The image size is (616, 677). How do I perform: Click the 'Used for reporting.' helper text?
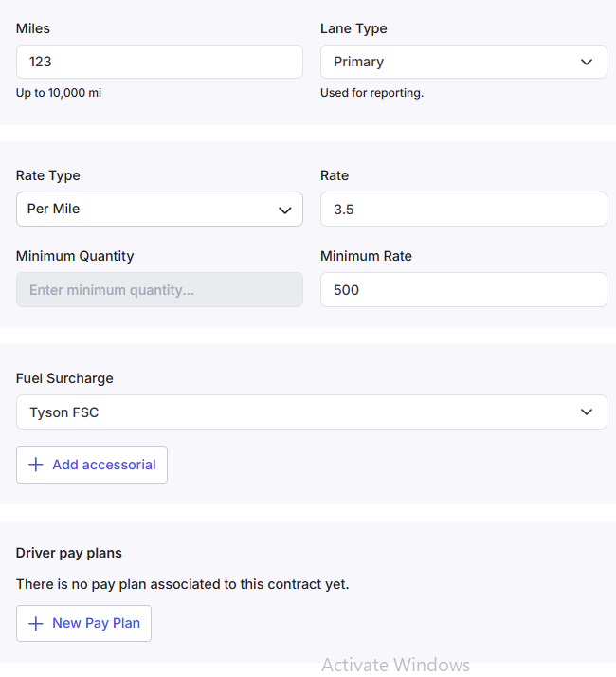click(x=372, y=93)
